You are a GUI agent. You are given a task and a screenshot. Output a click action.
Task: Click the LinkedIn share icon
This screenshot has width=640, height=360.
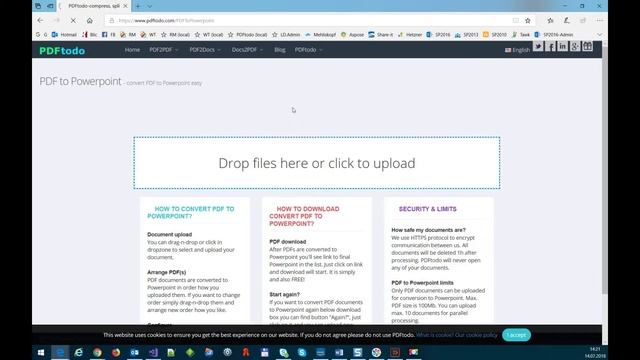coord(562,46)
